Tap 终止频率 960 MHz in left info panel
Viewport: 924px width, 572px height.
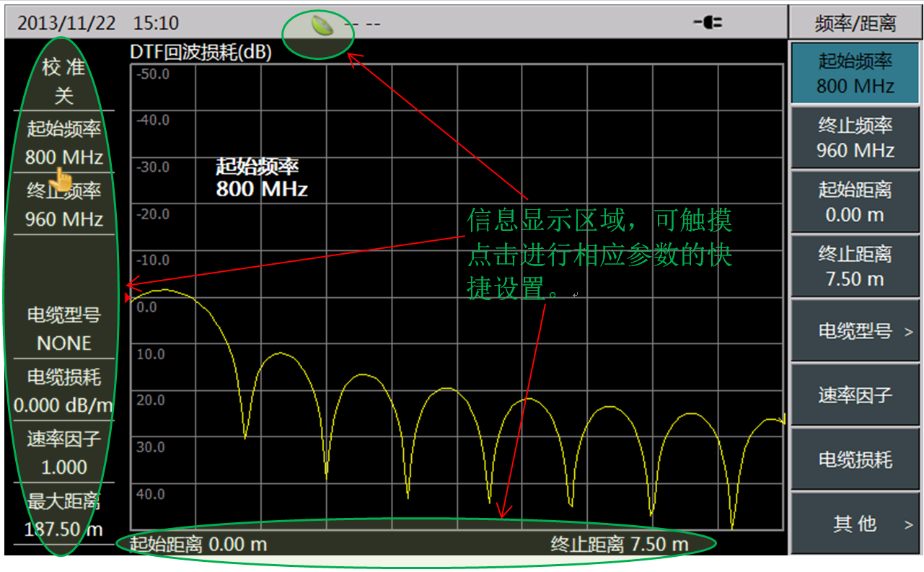click(x=63, y=205)
